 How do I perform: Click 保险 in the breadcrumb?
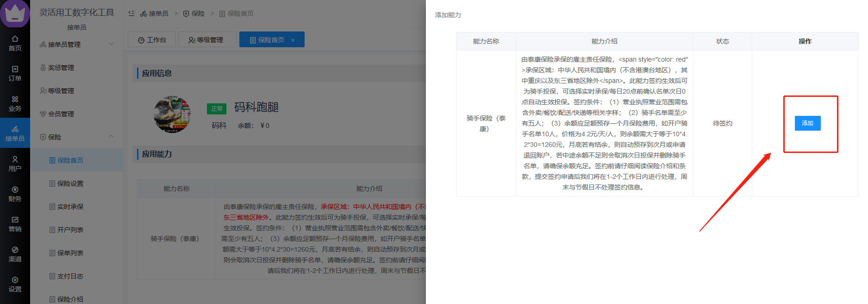[194, 13]
